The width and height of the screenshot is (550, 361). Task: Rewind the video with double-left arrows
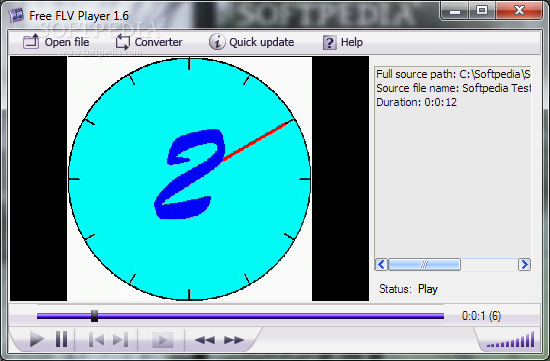coord(205,340)
